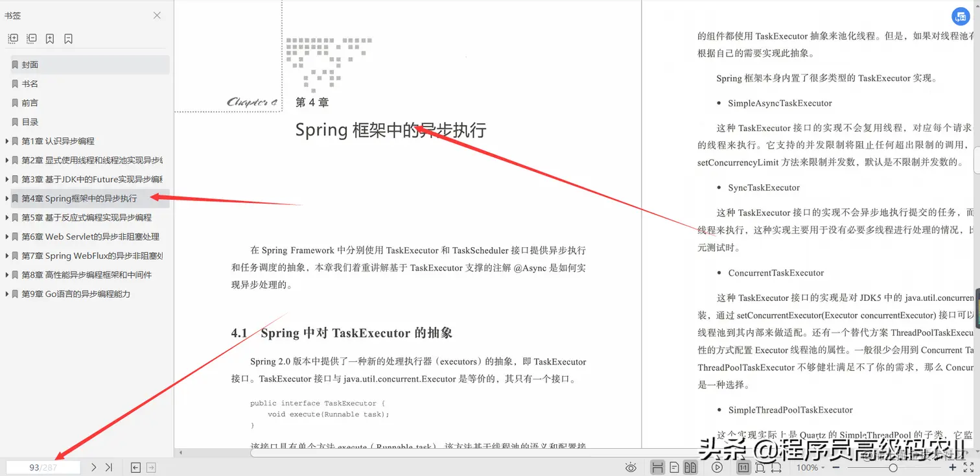Click the next view forward arrow

click(151, 467)
